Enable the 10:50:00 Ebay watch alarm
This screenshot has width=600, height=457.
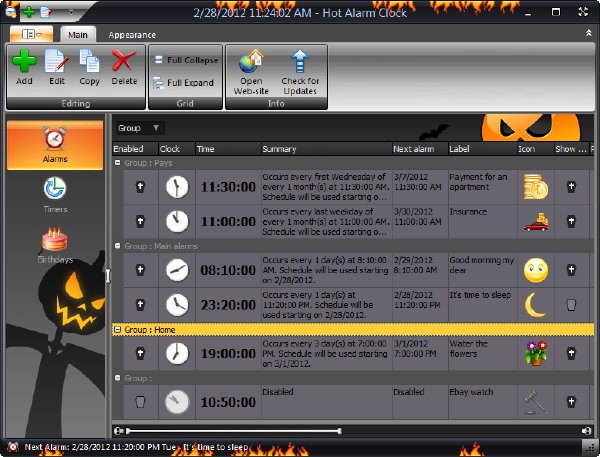click(140, 402)
